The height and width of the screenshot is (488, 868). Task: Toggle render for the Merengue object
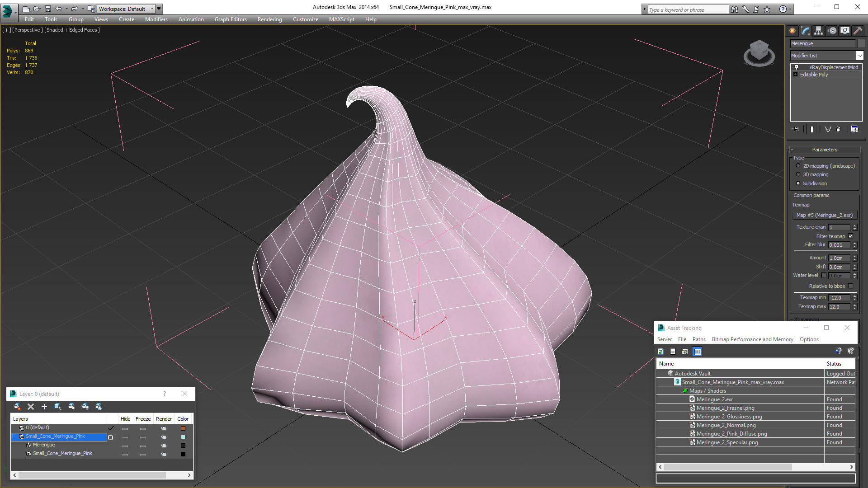164,446
